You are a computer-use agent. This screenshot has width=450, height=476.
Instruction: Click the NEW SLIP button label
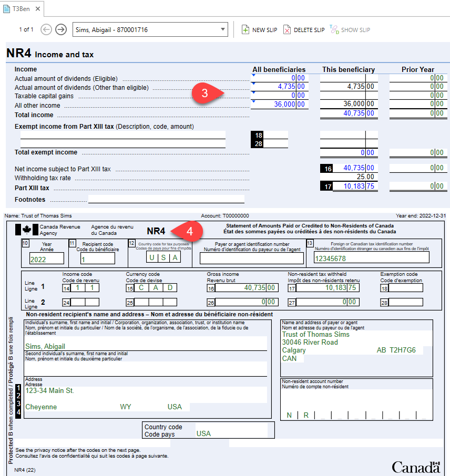pos(264,30)
